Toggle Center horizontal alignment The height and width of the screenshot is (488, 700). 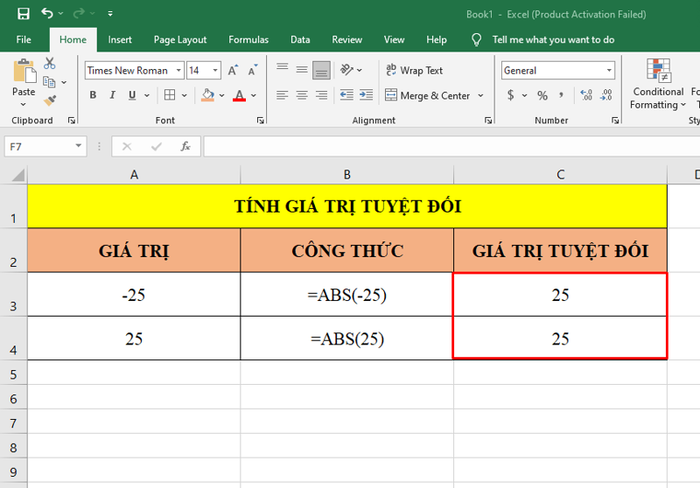tap(302, 95)
